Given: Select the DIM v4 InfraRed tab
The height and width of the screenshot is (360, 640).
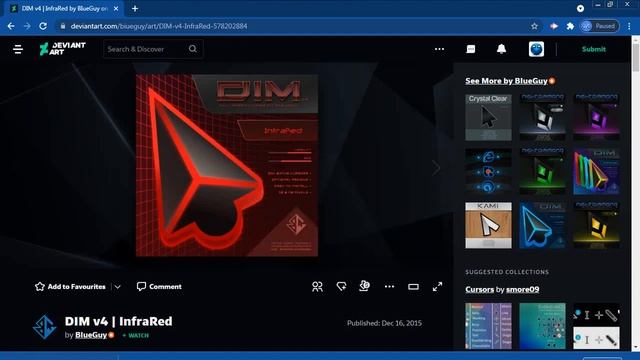Looking at the screenshot, I should pyautogui.click(x=65, y=8).
